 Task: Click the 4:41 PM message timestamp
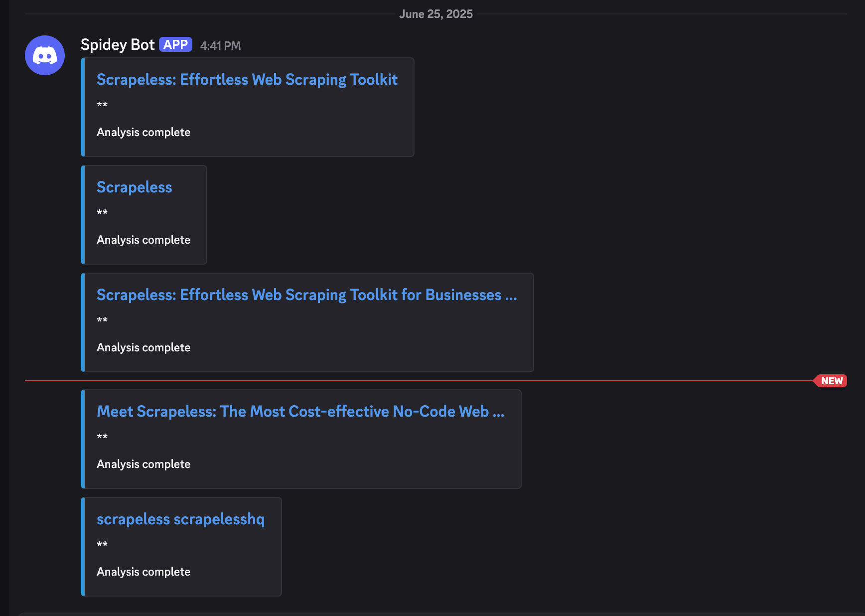tap(220, 46)
